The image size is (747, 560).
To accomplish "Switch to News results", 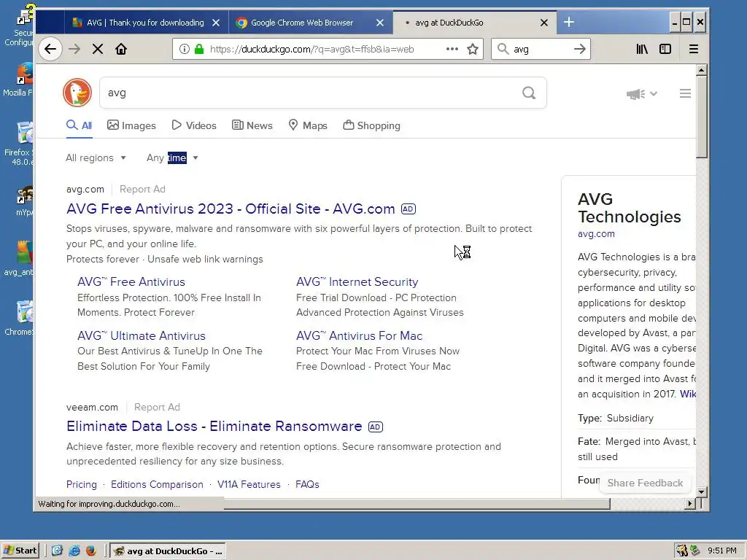I will 252,125.
